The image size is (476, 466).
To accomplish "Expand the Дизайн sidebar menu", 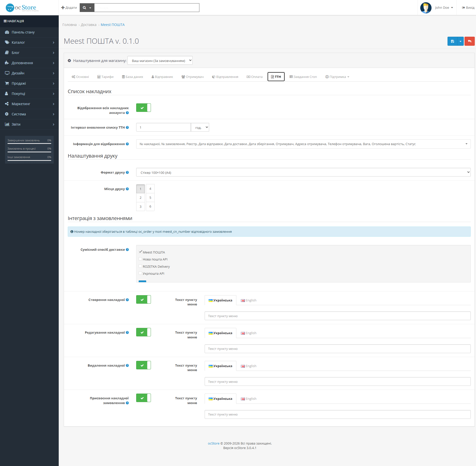I will tap(29, 73).
